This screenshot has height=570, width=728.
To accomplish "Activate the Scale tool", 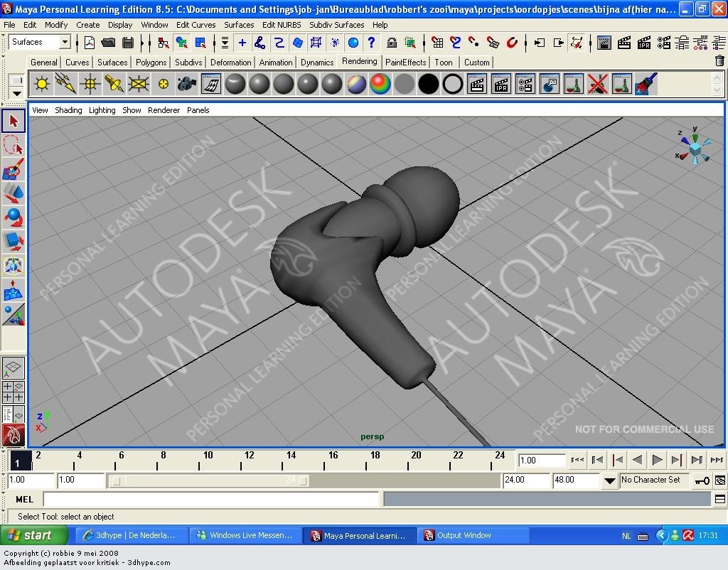I will point(14,242).
